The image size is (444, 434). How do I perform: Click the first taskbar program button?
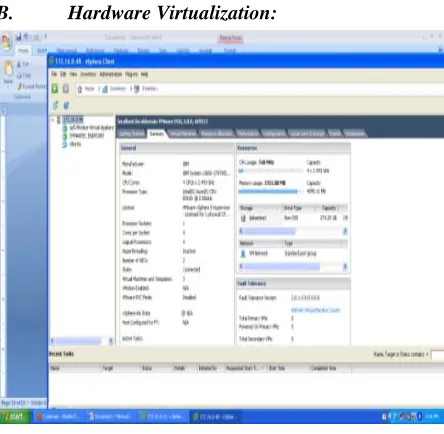point(59,417)
